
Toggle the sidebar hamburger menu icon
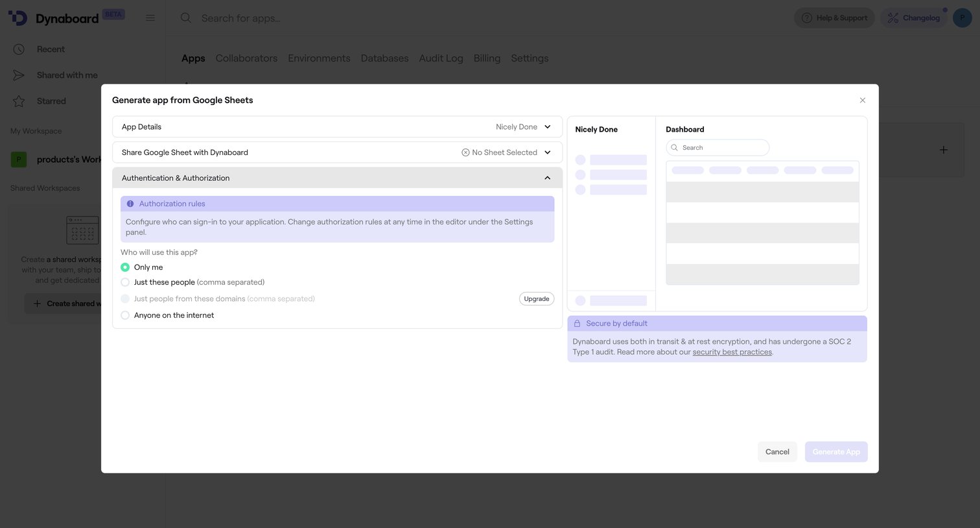[150, 18]
